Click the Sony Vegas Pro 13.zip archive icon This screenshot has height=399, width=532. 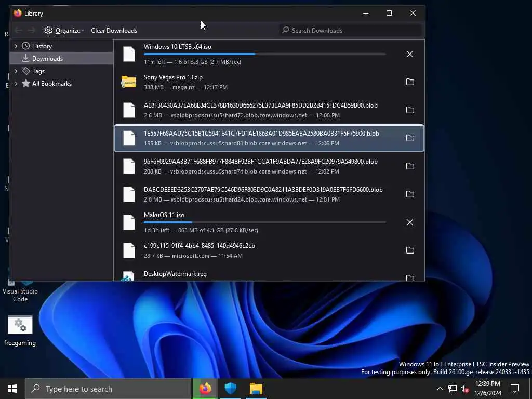click(x=129, y=82)
